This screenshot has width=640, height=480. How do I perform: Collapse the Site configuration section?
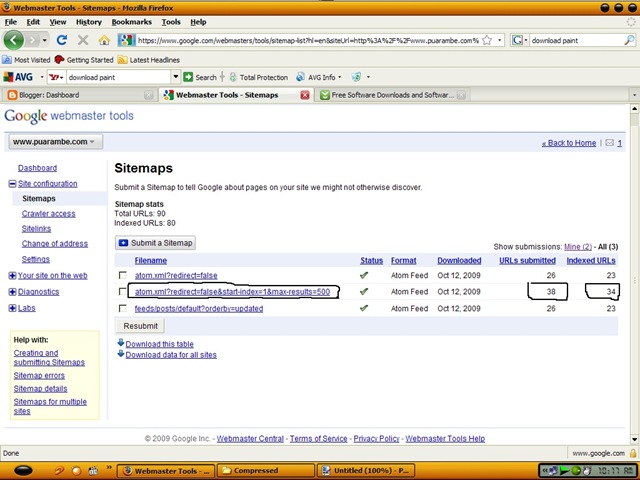[12, 184]
